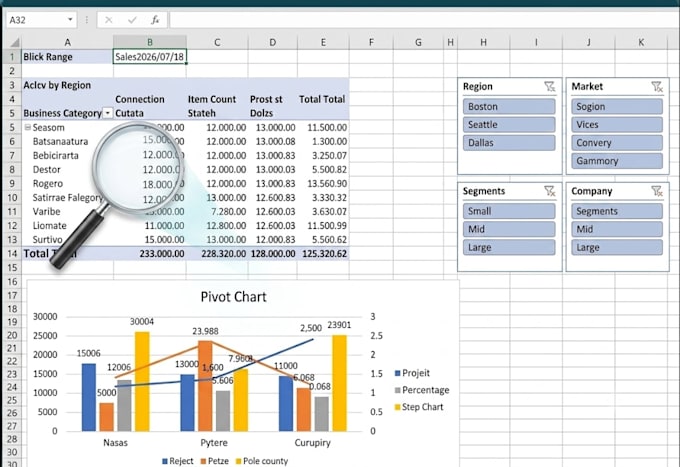The image size is (680, 467).
Task: Select Boston in the Region slicer
Action: click(509, 107)
